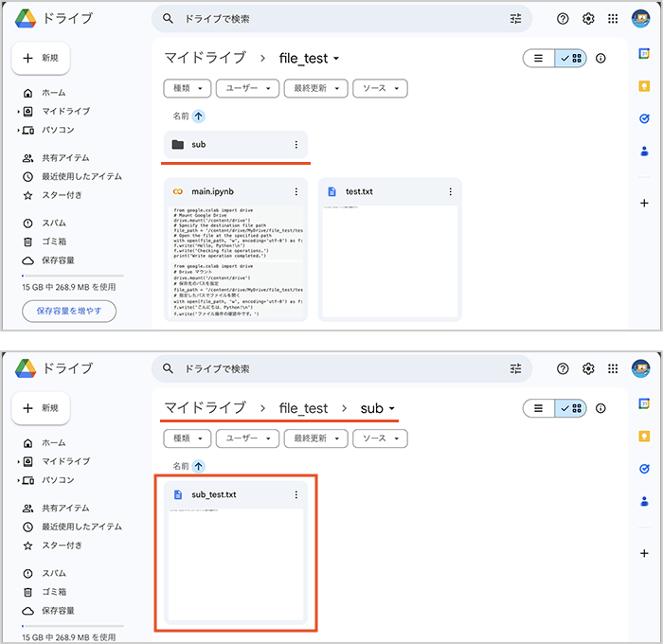This screenshot has width=663, height=644.
Task: Open more options for sub_test.txt
Action: (x=296, y=494)
